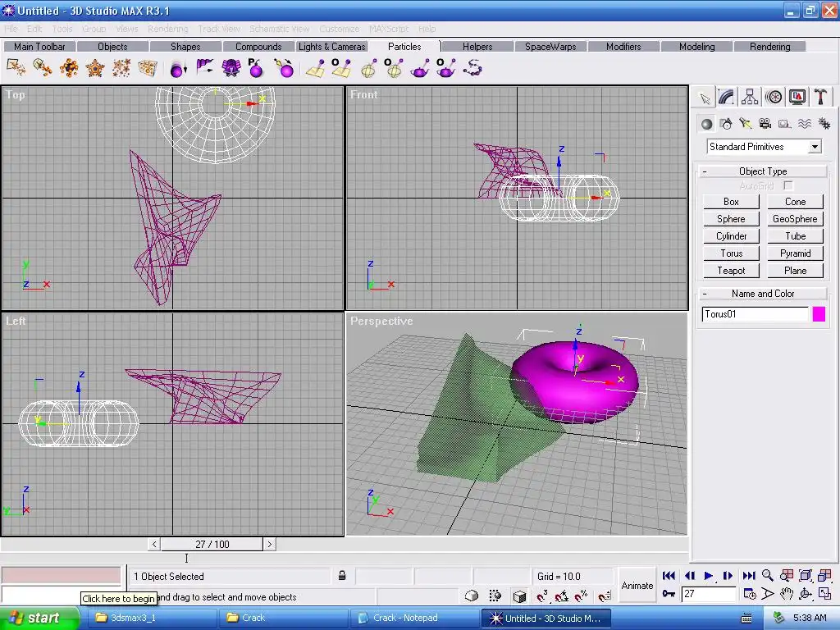The image size is (840, 630).
Task: Collapse the Object Type rollout
Action: pyautogui.click(x=763, y=171)
